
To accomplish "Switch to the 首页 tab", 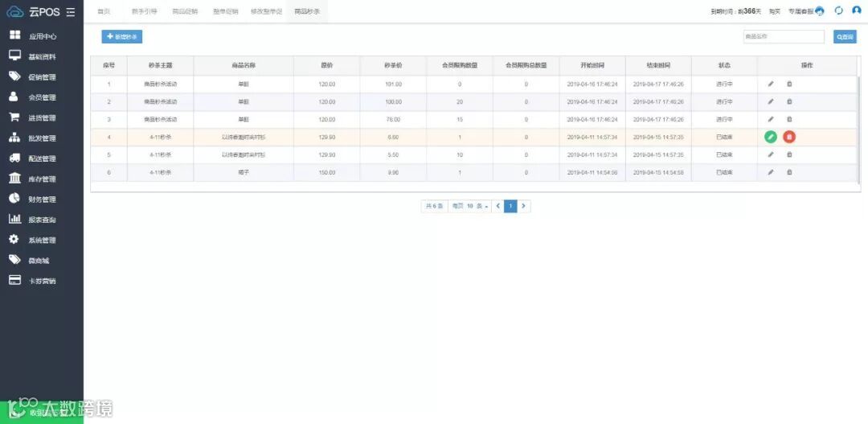I will click(103, 11).
